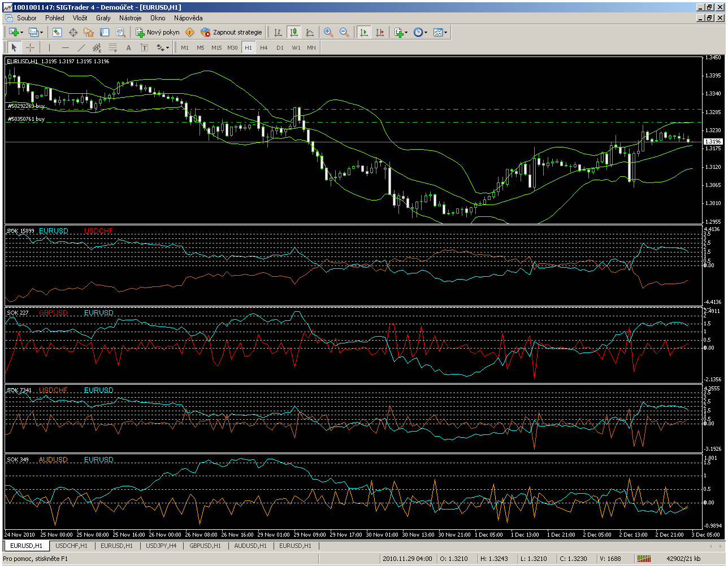Click the Nový pokyn button
Image resolution: width=728 pixels, height=566 pixels.
[x=158, y=33]
